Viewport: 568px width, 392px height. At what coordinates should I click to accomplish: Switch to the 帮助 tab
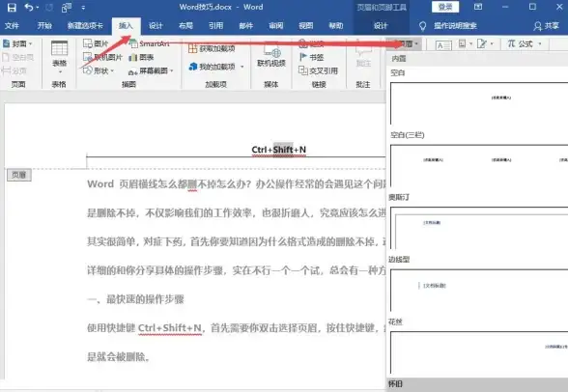click(336, 26)
